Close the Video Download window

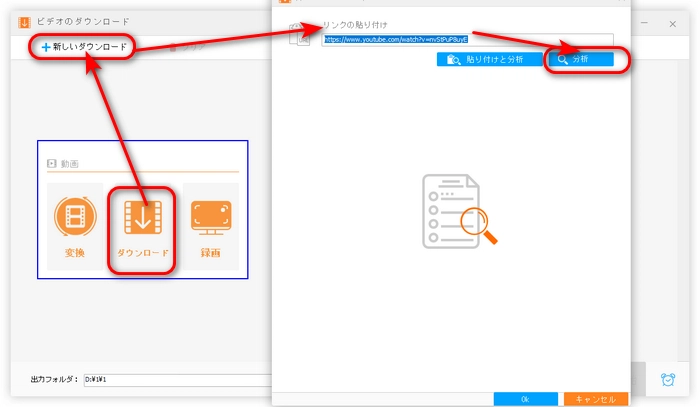pos(672,24)
